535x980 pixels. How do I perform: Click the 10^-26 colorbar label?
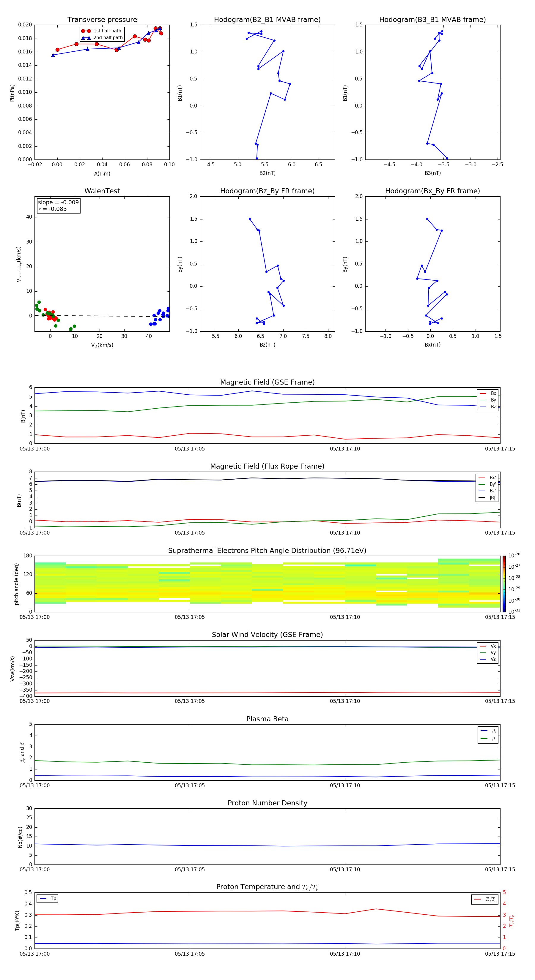(x=514, y=555)
